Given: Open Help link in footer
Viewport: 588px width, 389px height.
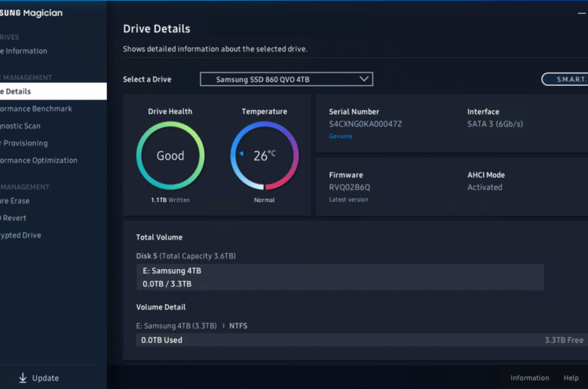Looking at the screenshot, I should click(571, 378).
